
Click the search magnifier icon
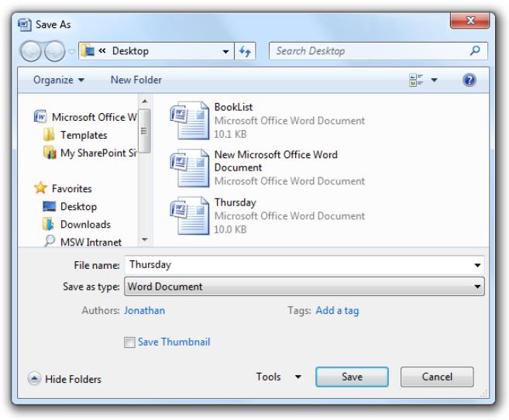[475, 50]
